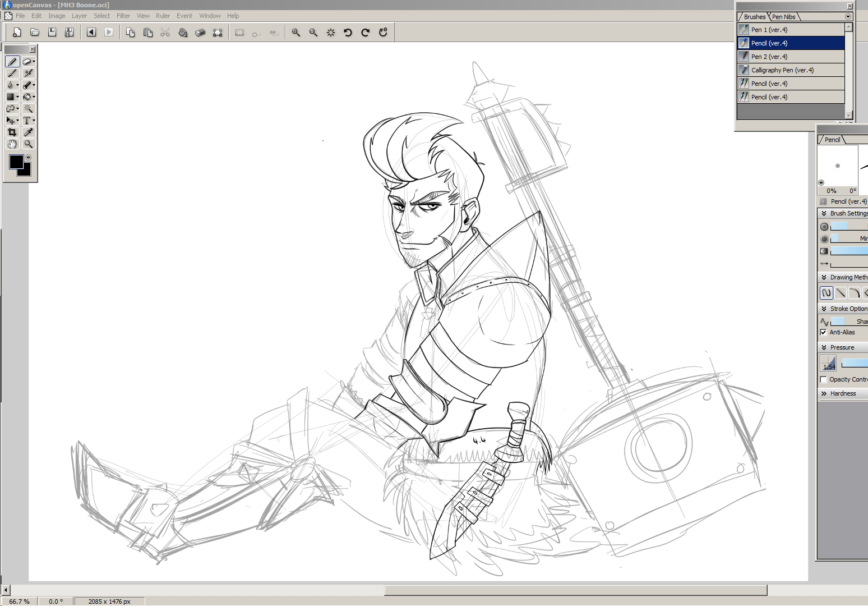The height and width of the screenshot is (606, 868).
Task: Select Pen 1 (ver.4) brush
Action: click(791, 30)
